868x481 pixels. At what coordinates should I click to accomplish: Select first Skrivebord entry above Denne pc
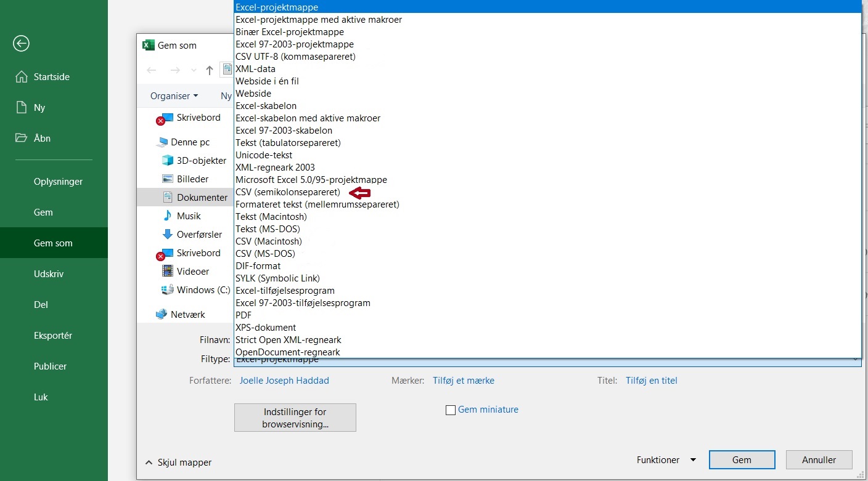pyautogui.click(x=199, y=117)
